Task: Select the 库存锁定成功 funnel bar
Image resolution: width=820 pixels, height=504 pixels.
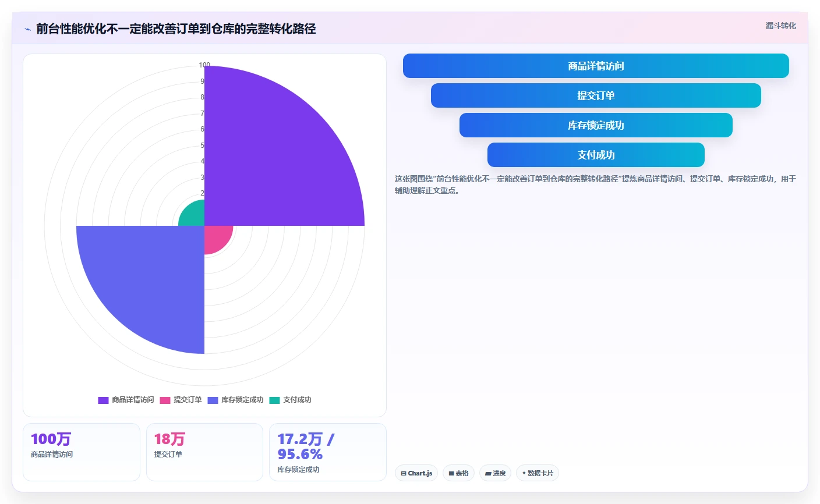Action: click(596, 125)
